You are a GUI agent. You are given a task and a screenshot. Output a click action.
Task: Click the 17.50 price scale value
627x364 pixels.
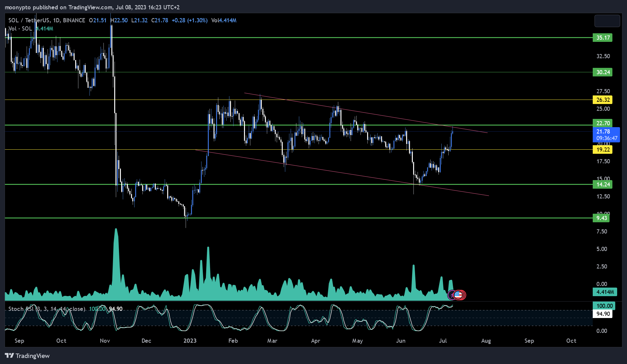coord(603,161)
